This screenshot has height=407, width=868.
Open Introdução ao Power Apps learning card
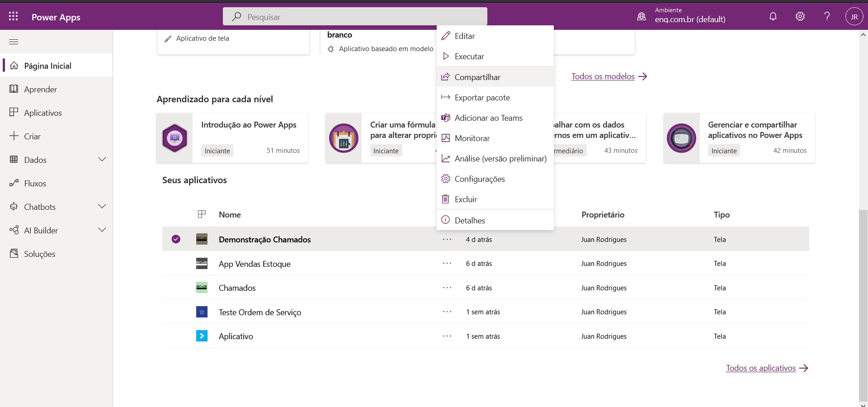coord(232,138)
